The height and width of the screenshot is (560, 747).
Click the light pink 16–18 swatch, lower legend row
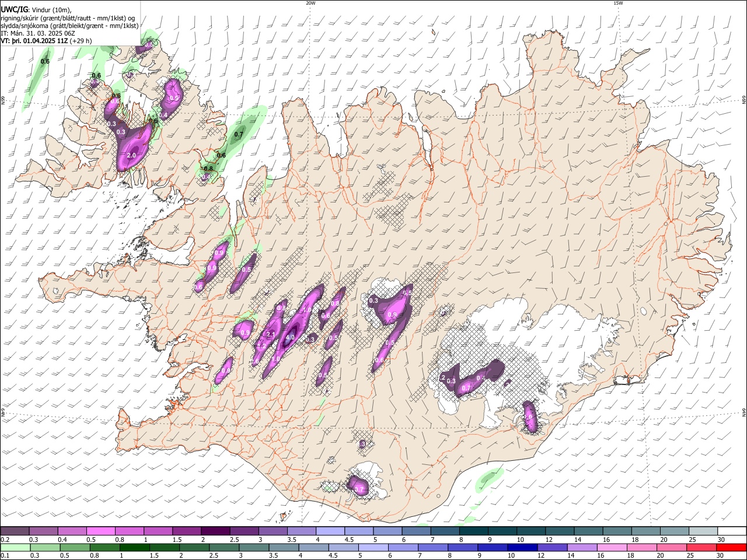coord(613,547)
